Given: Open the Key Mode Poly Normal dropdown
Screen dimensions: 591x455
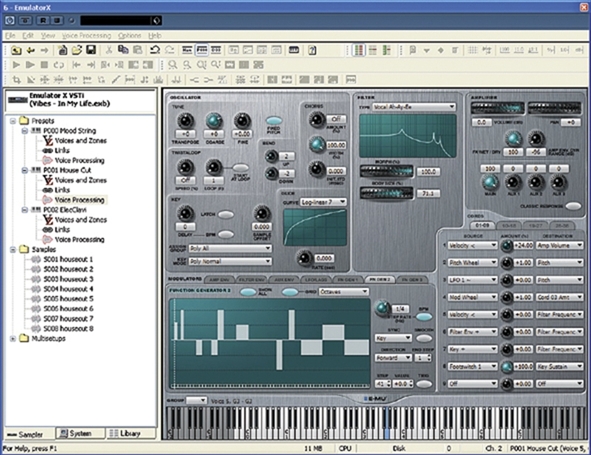Looking at the screenshot, I should (230, 261).
